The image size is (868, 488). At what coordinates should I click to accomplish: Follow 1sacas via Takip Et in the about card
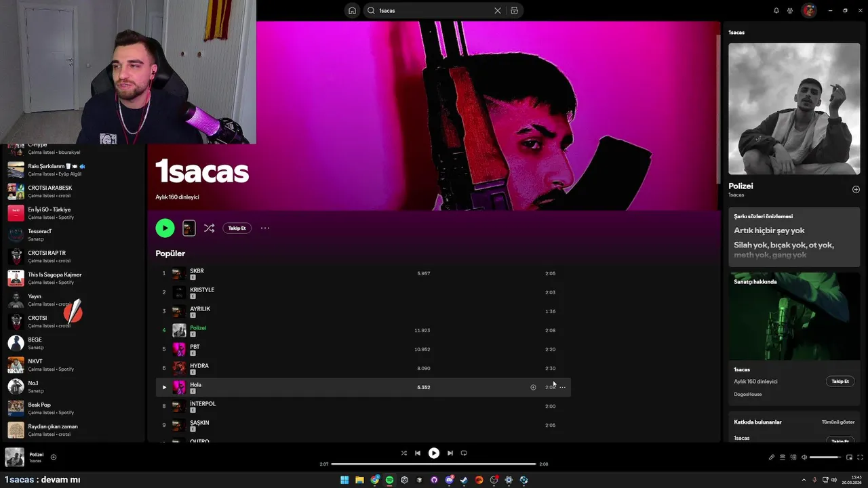click(840, 382)
